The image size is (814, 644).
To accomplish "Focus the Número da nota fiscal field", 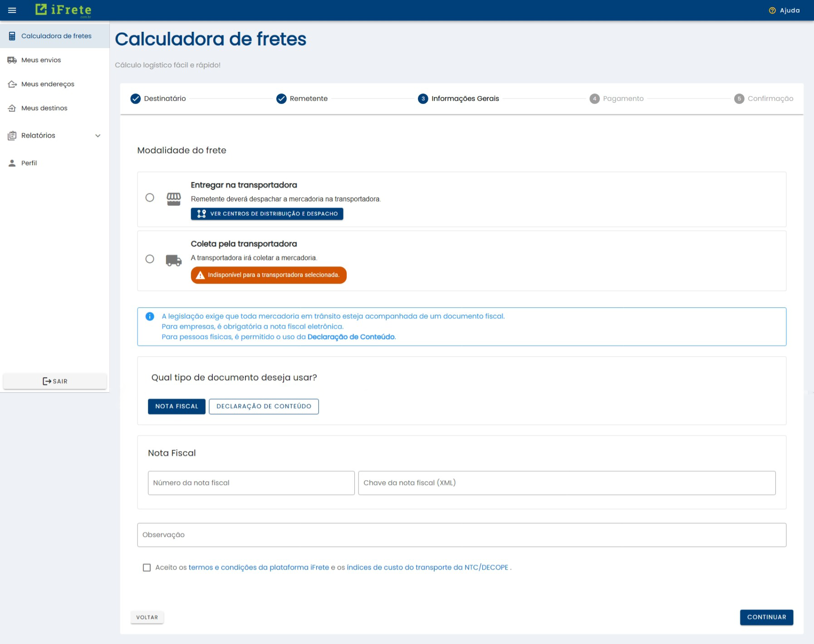I will click(x=251, y=483).
